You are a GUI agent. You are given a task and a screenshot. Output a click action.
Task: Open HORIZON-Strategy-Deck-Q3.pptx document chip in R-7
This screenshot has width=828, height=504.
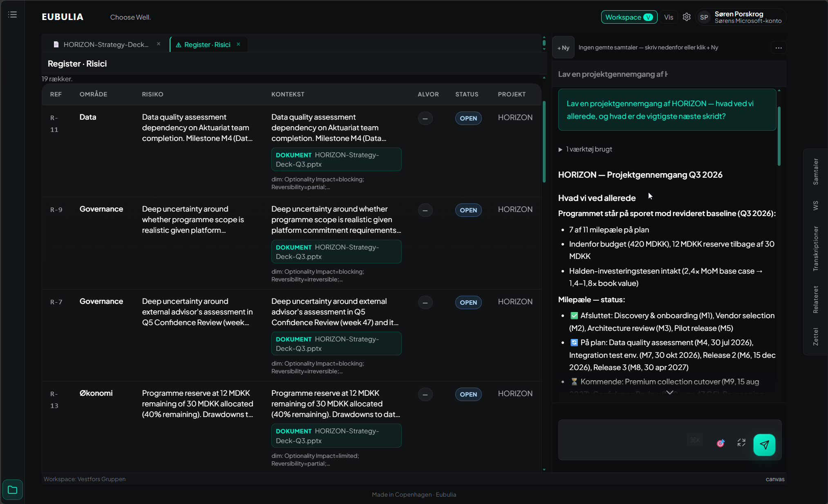pyautogui.click(x=336, y=343)
